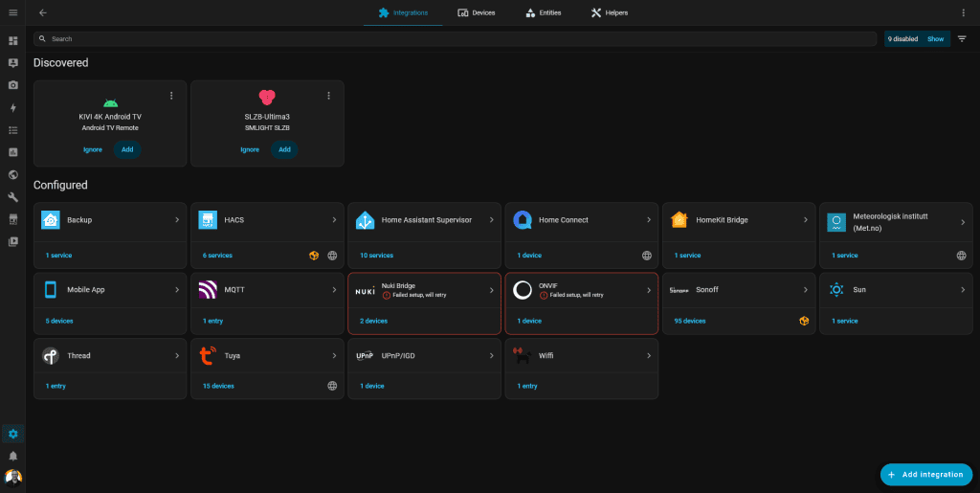Viewport: 980px width, 493px height.
Task: Open notifications bell in sidebar
Action: pyautogui.click(x=13, y=456)
